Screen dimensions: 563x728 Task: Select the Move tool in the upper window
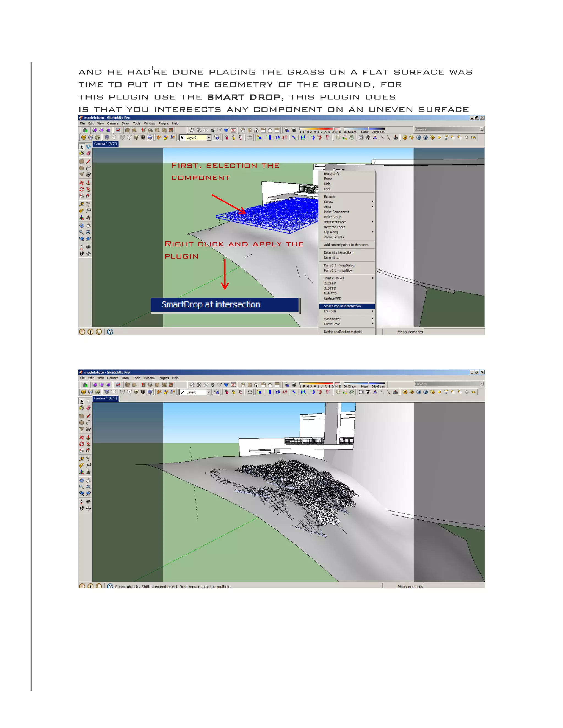(x=82, y=183)
